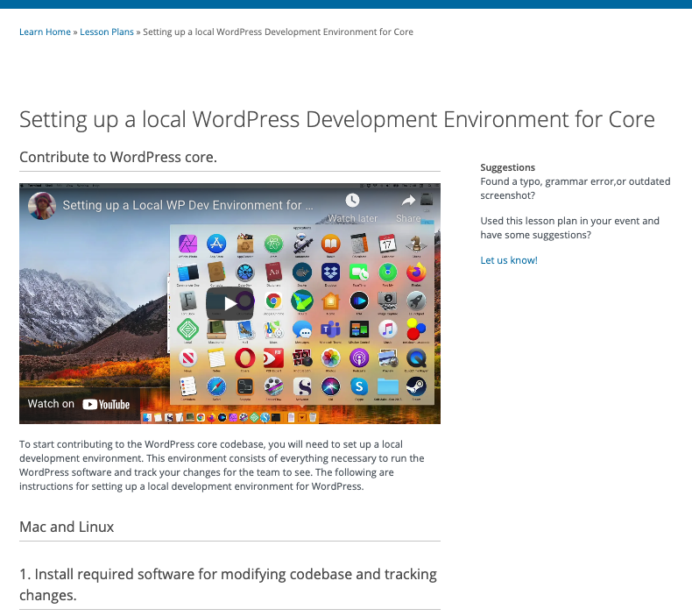Image resolution: width=692 pixels, height=616 pixels.
Task: Follow the "Let us know!" link
Action: pyautogui.click(x=509, y=260)
